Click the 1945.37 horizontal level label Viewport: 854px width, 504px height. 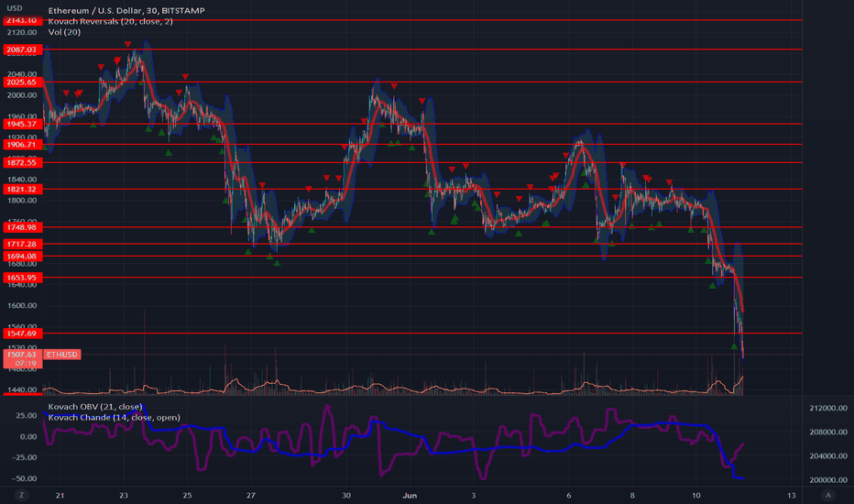[22, 125]
